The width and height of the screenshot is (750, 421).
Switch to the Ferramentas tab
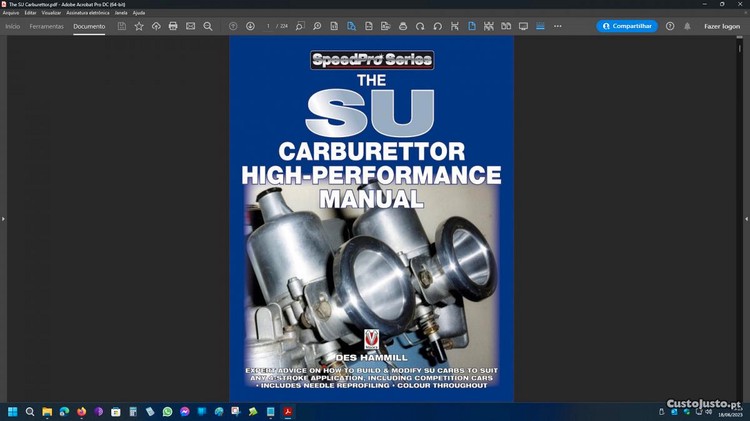[46, 26]
